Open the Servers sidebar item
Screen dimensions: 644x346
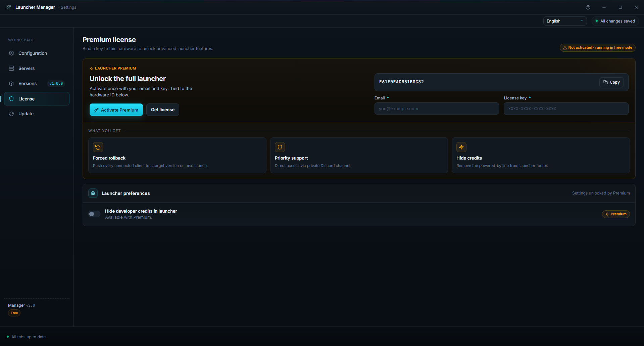(x=37, y=68)
